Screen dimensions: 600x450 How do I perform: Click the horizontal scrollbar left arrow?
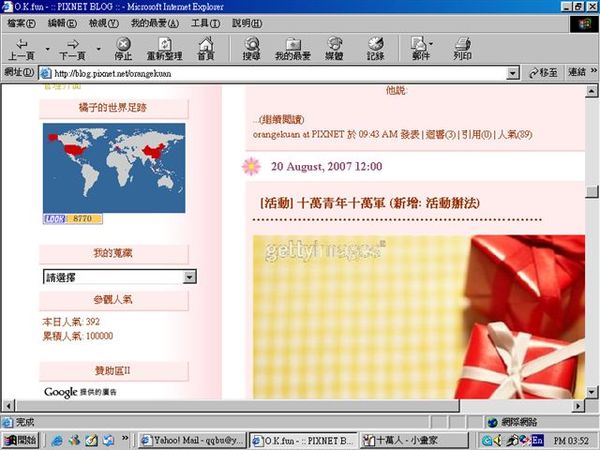click(x=8, y=406)
